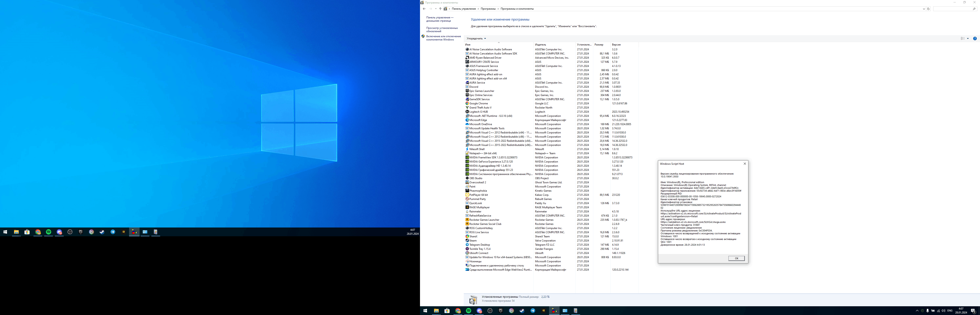Open Панель управления — домашняя страница link
This screenshot has height=315, width=980.
tap(440, 19)
